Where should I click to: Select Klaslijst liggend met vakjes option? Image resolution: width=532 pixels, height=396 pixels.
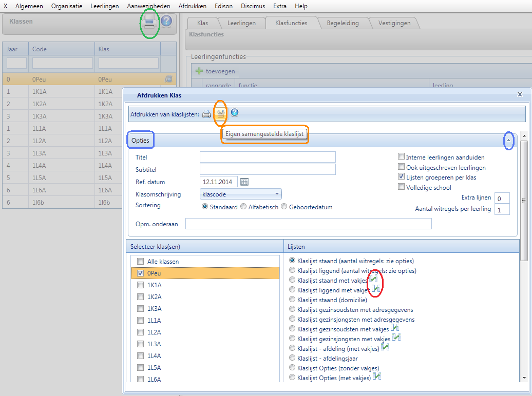292,290
